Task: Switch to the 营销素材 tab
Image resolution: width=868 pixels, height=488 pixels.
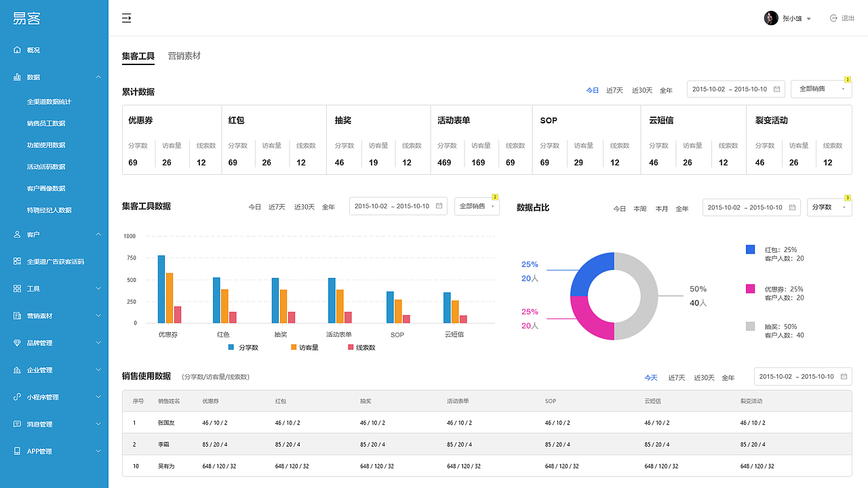Action: (184, 56)
